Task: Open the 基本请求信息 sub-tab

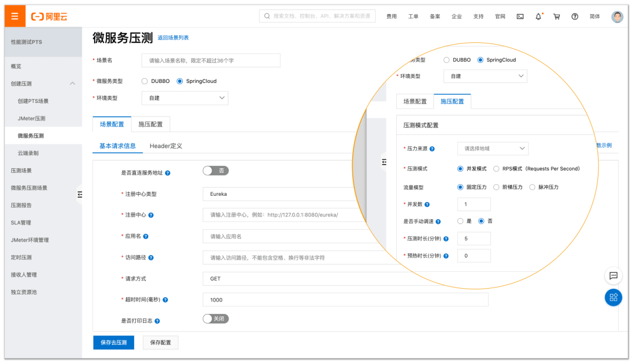Action: click(118, 146)
